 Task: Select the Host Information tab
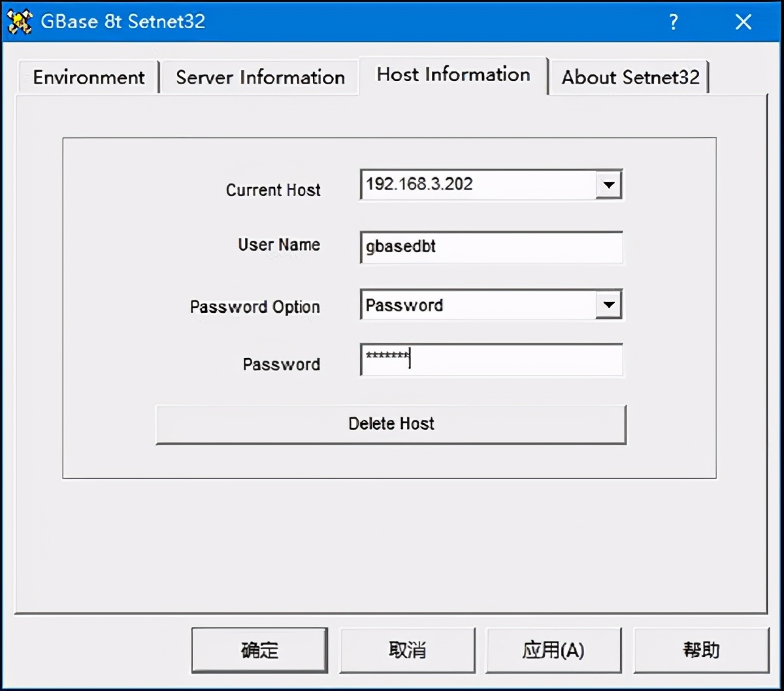pos(453,75)
